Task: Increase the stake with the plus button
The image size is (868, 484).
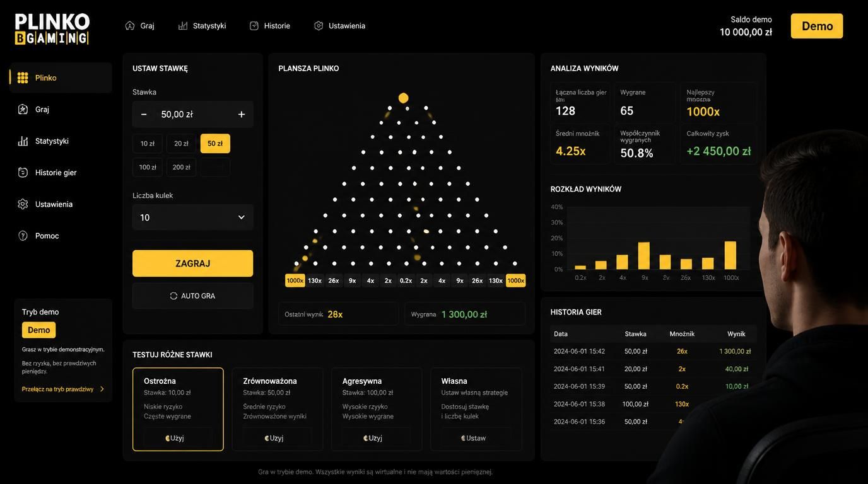Action: pyautogui.click(x=242, y=114)
